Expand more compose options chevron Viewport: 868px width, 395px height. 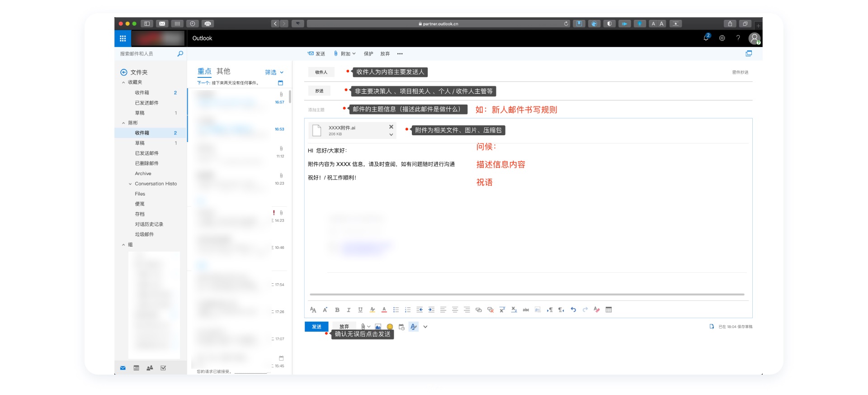[x=425, y=327]
